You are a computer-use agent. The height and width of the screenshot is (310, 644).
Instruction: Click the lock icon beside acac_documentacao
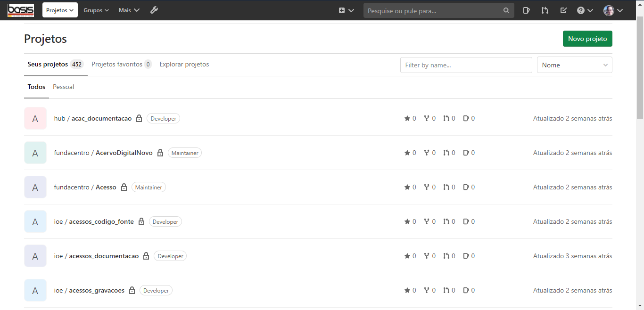pyautogui.click(x=139, y=118)
